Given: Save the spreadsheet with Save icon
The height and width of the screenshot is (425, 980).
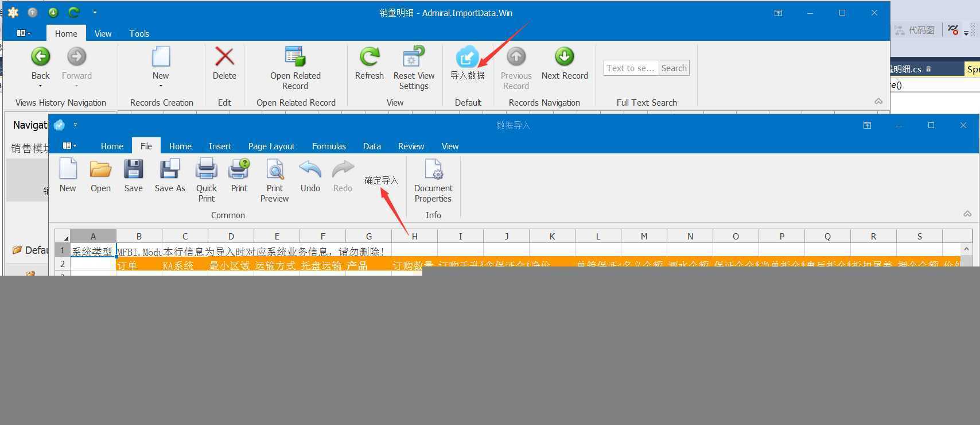Looking at the screenshot, I should click(x=133, y=169).
